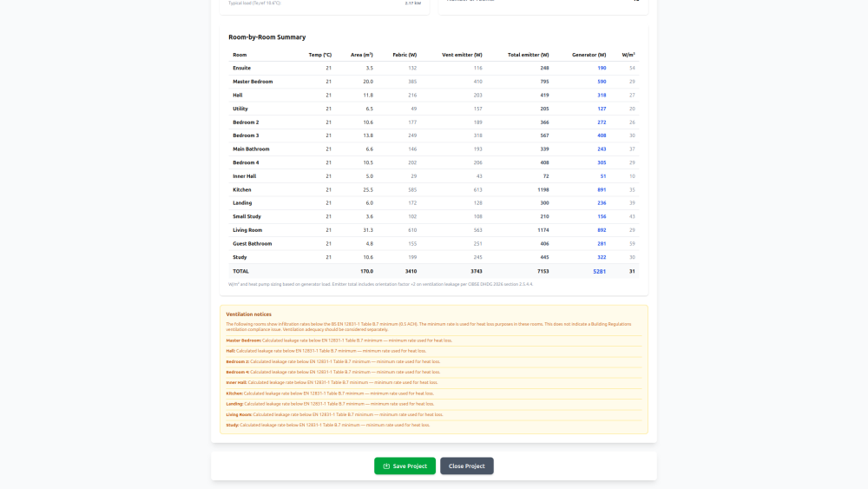868x489 pixels.
Task: Click the Living Room generator value 892
Action: coord(602,230)
